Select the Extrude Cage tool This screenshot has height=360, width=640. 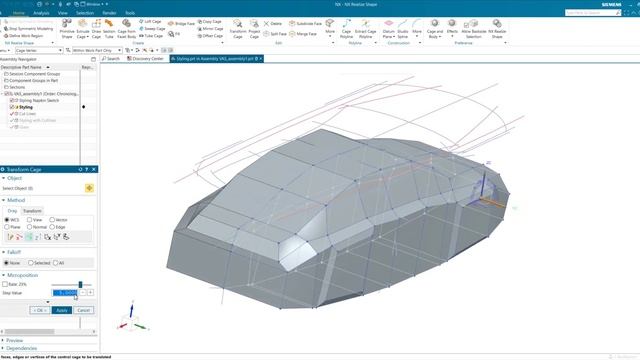point(82,29)
